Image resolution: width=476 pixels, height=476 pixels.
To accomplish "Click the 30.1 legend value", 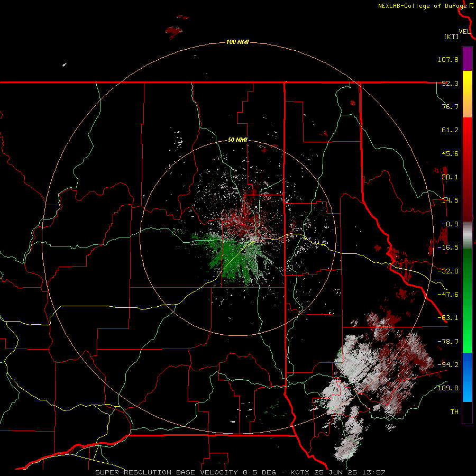I will coord(450,177).
